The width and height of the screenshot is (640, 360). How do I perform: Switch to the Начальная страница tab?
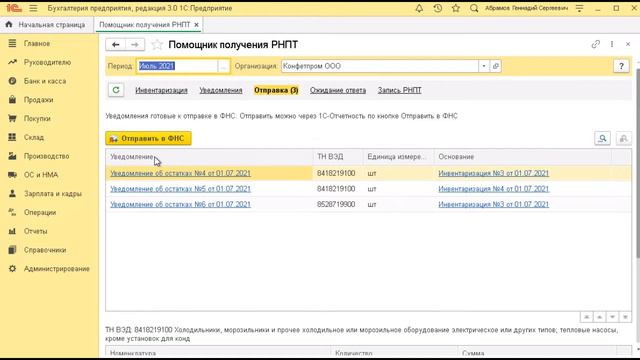[47, 24]
